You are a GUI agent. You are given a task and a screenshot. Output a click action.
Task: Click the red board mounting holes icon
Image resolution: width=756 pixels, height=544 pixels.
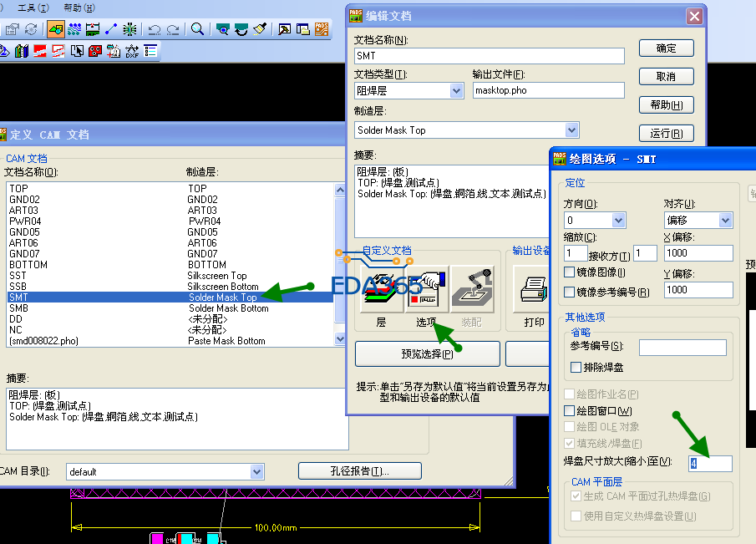95,51
